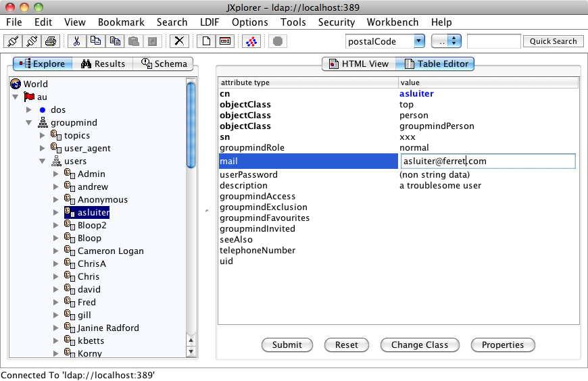Click the greyed paste alias arrow icon
588x381 pixels.
[152, 41]
